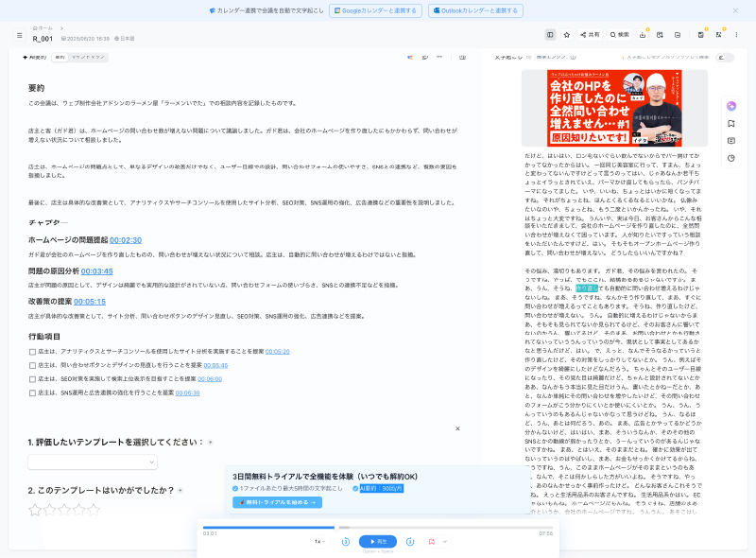Open the clock history icon in sidebar

(731, 158)
